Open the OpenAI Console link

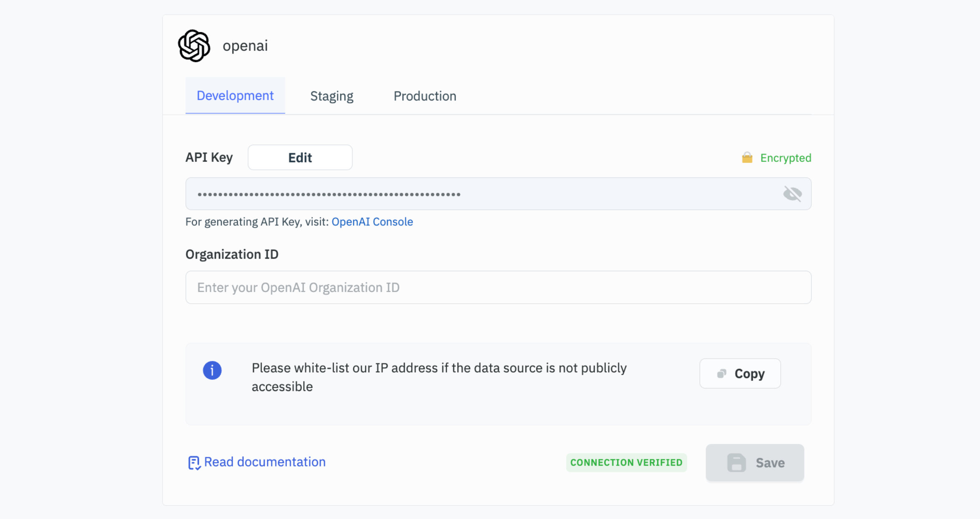tap(372, 222)
